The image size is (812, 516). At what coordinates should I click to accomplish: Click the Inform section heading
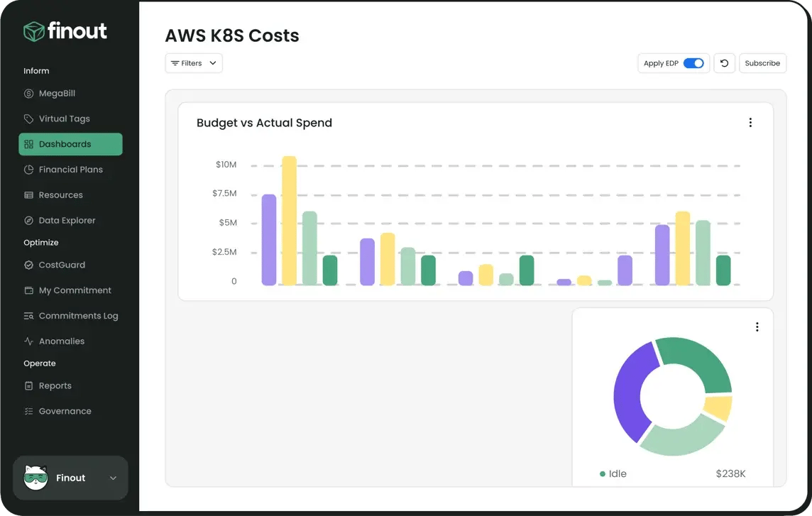point(36,71)
